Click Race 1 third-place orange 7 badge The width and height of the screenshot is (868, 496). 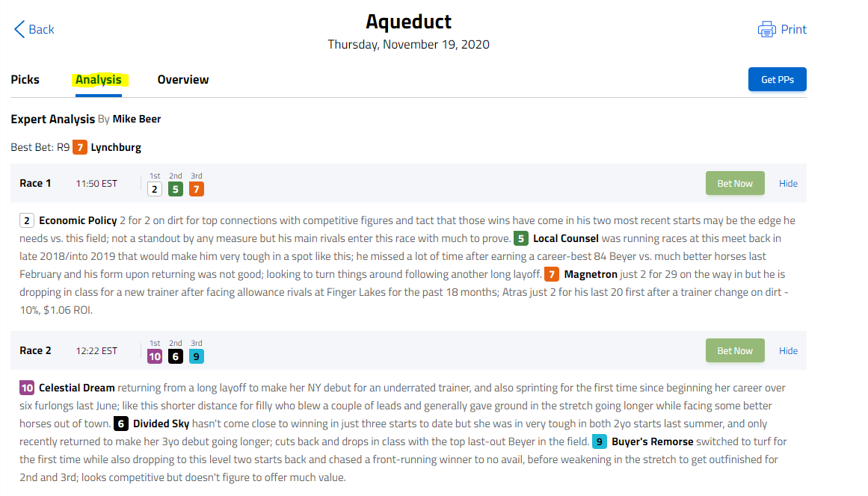click(197, 189)
